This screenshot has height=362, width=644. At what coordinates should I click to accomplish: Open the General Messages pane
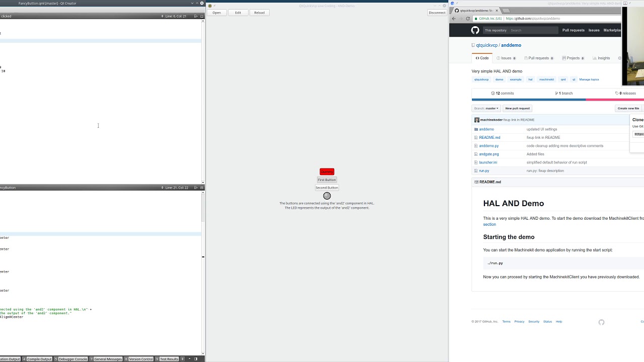(106, 359)
